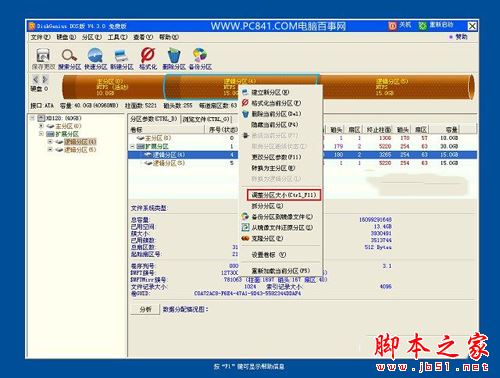Viewport: 500px width, 378px height.
Task: Choose 备份分区到镜像文件 from context menu
Action: coord(282,217)
